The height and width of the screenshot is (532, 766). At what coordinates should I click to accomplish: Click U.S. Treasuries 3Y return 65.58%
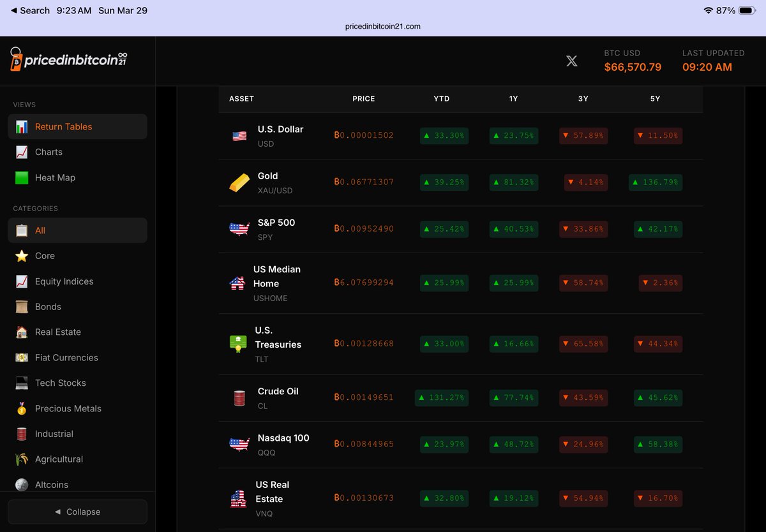[x=583, y=343]
